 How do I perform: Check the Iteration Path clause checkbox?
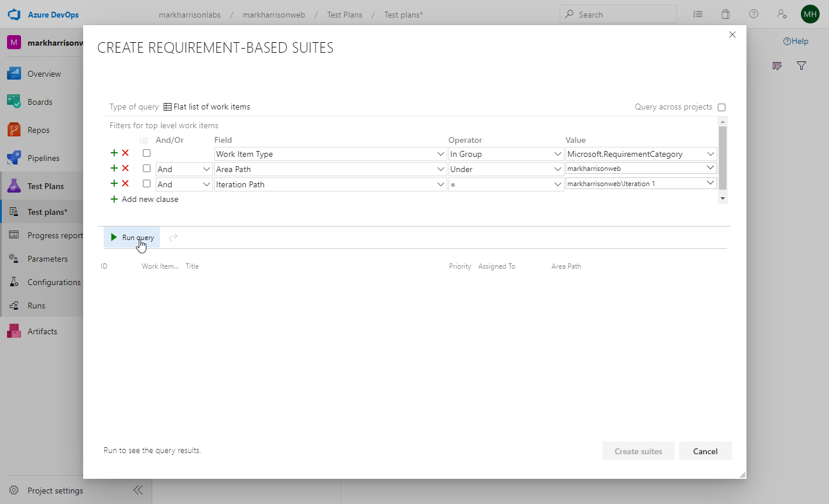tap(146, 184)
